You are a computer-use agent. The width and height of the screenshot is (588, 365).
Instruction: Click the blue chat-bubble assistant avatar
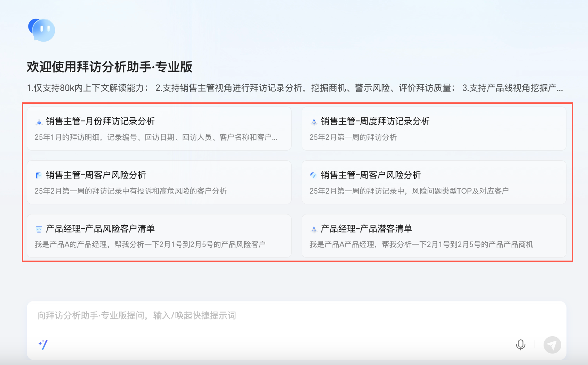point(42,30)
